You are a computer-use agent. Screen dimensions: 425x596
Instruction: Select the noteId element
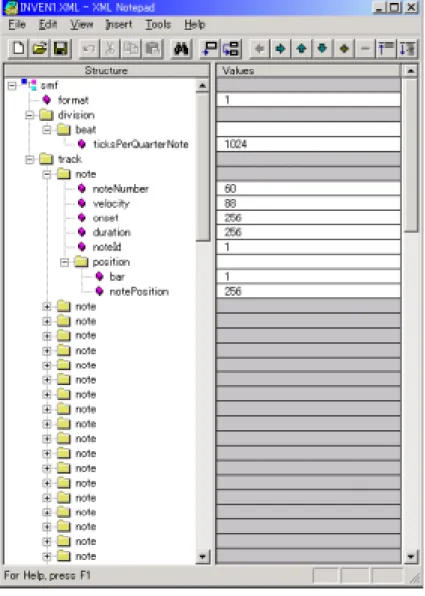[x=107, y=247]
